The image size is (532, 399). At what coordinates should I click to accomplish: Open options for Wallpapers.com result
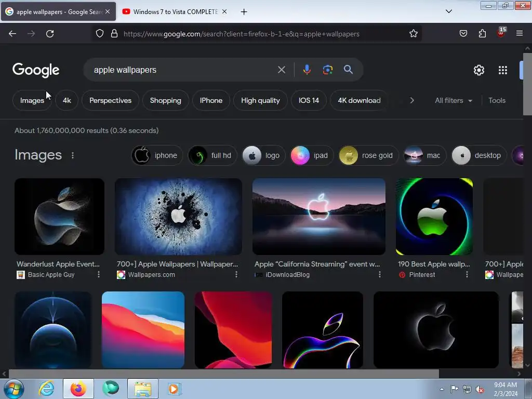[x=236, y=274]
